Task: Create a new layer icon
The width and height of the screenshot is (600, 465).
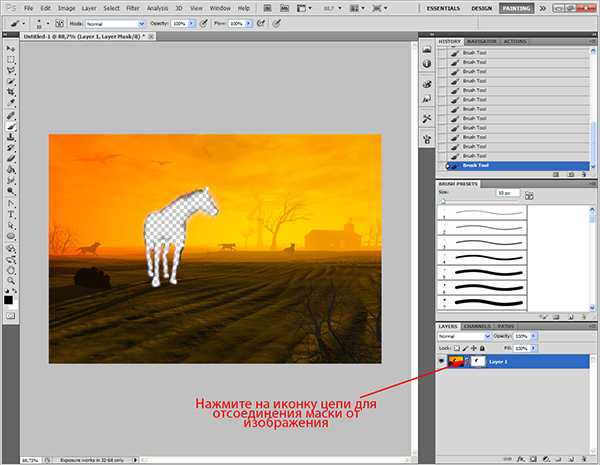Action: click(571, 459)
